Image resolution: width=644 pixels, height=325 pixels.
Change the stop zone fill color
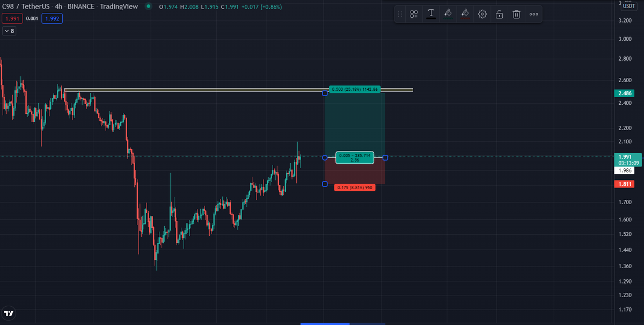point(465,14)
